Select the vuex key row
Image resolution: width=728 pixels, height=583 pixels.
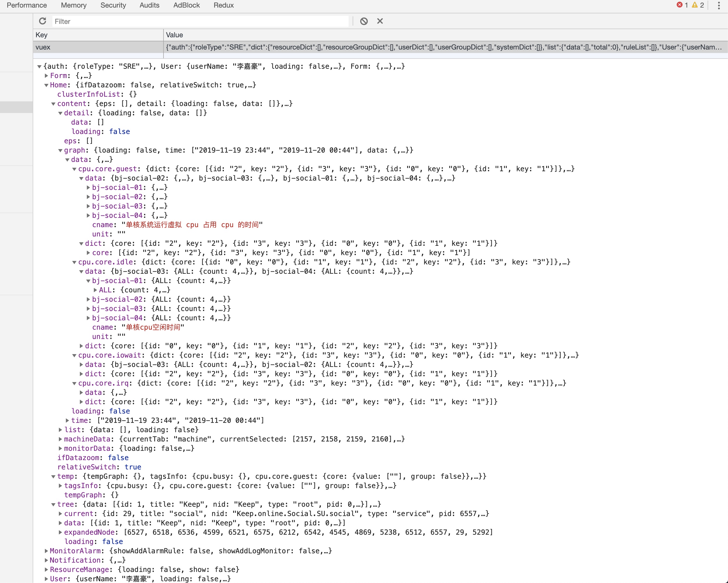98,47
